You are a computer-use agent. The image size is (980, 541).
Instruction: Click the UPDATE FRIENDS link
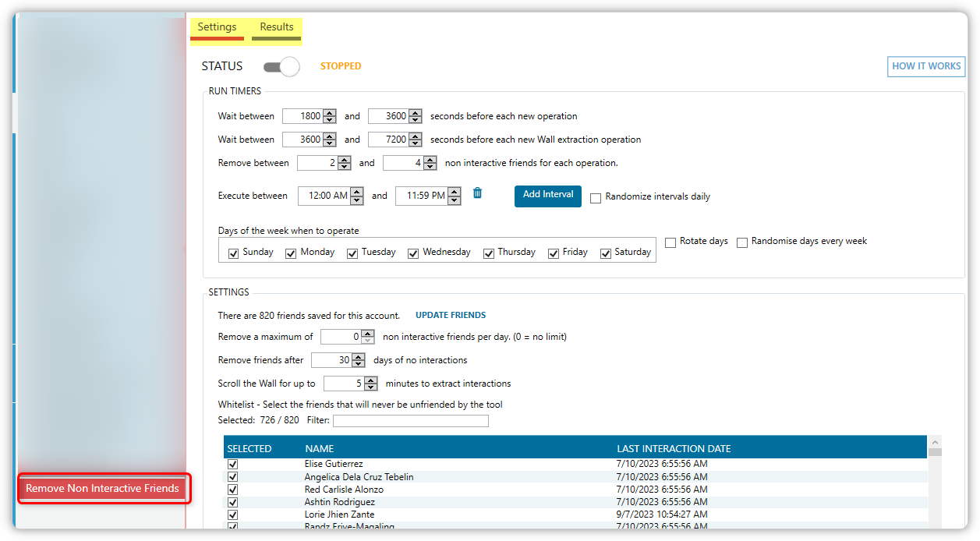[451, 316]
